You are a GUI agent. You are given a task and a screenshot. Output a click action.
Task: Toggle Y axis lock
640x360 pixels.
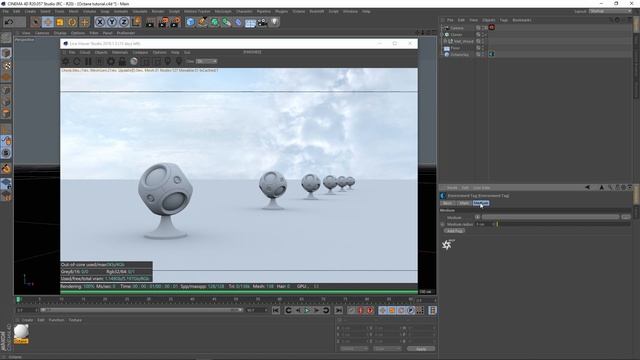(112, 22)
